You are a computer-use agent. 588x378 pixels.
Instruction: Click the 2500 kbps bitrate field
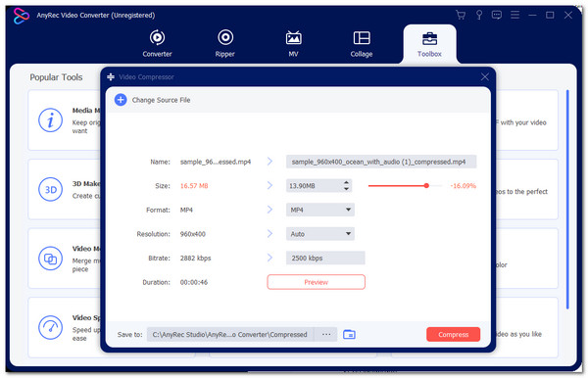[325, 258]
